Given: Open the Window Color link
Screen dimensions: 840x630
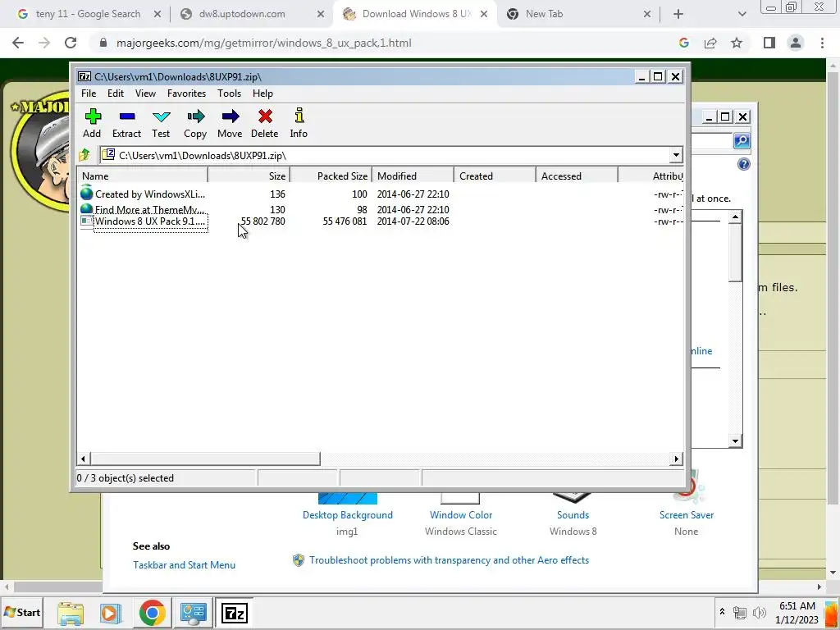Looking at the screenshot, I should click(x=461, y=515).
